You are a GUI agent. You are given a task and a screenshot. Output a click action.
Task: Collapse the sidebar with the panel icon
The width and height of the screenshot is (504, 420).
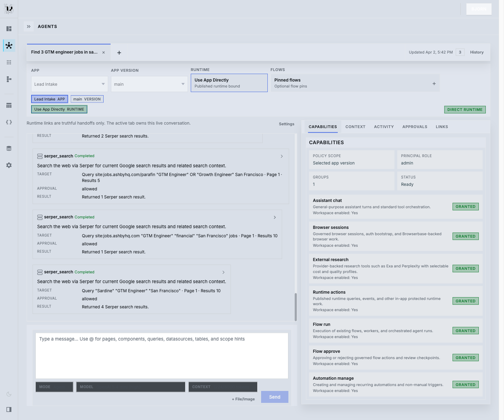pos(9,409)
